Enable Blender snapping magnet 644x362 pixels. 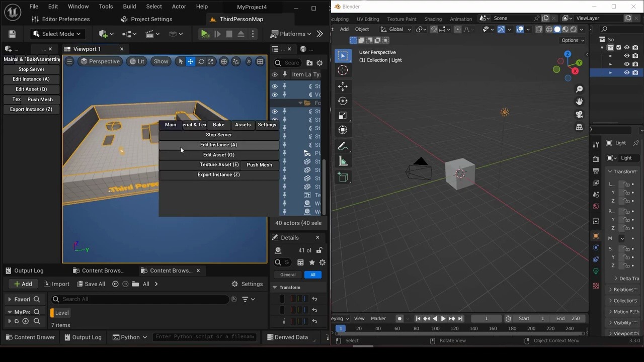[434, 29]
